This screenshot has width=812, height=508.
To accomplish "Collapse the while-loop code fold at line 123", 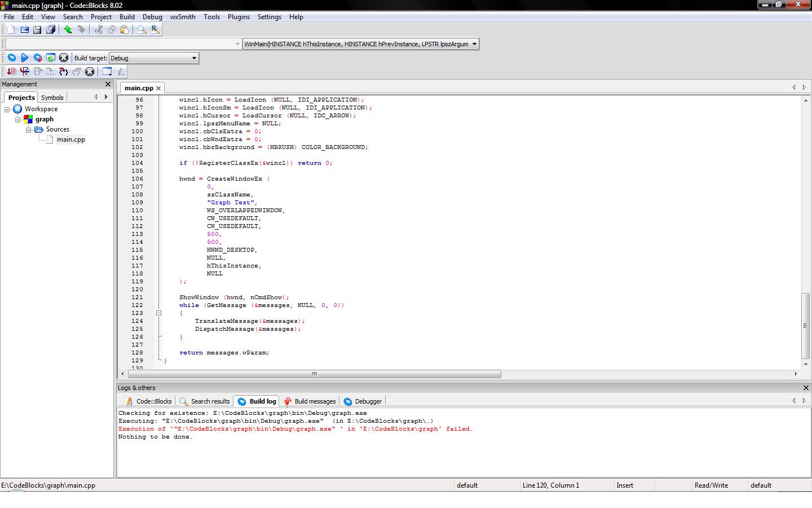I will 158,313.
